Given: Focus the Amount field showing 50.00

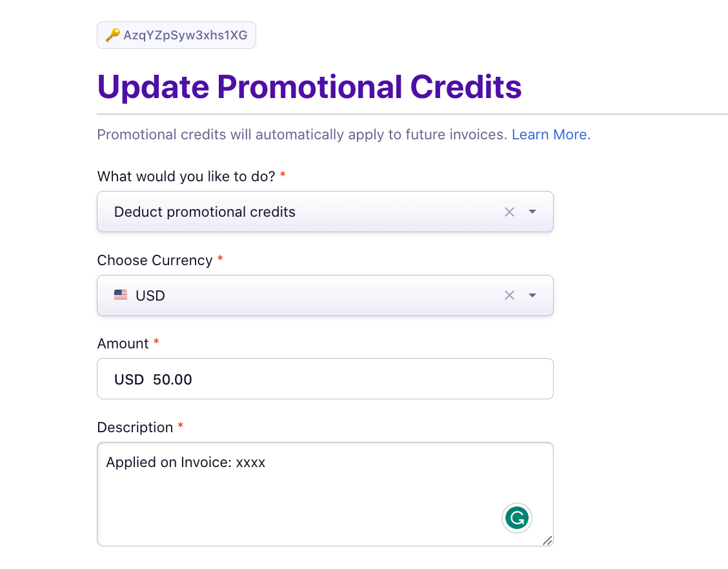Looking at the screenshot, I should click(325, 379).
